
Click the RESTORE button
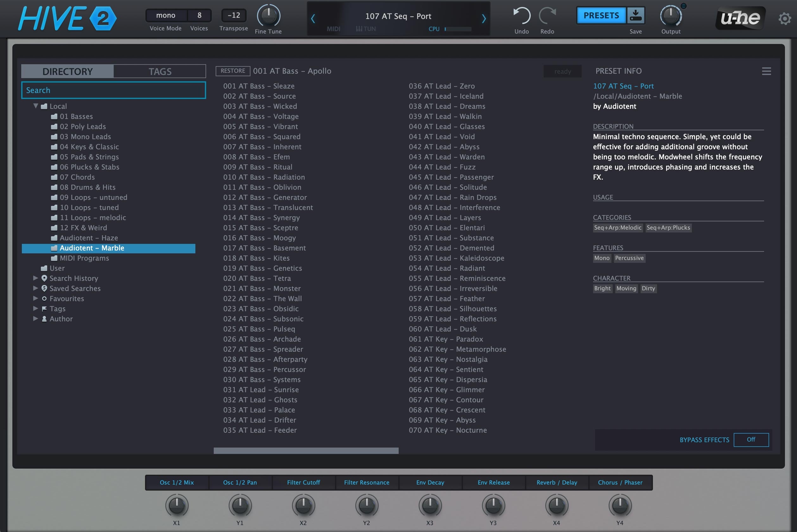point(233,71)
